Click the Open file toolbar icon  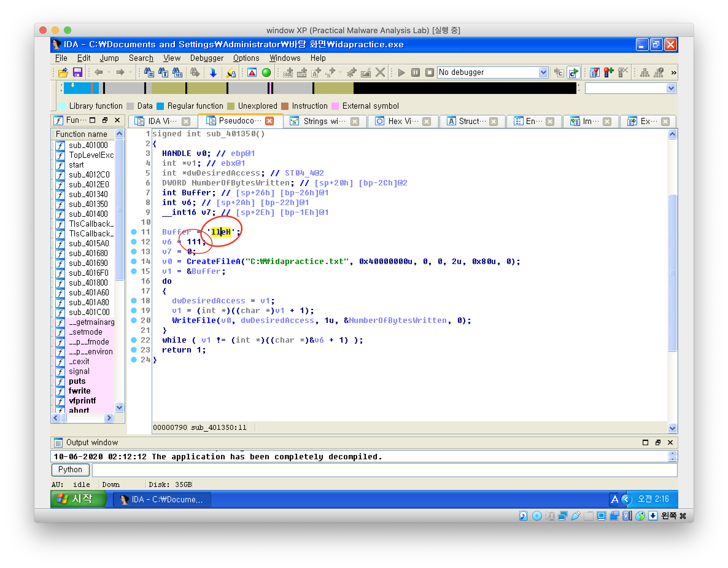coord(63,72)
